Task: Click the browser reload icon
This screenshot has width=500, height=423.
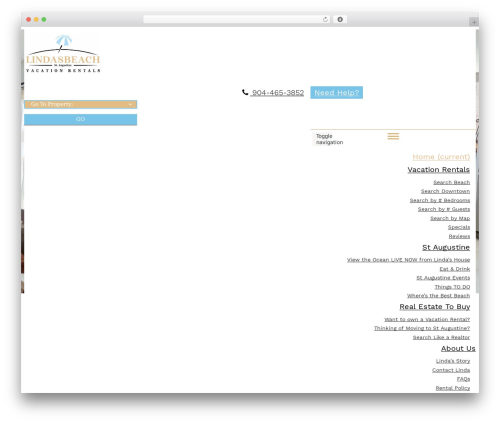Action: (325, 19)
